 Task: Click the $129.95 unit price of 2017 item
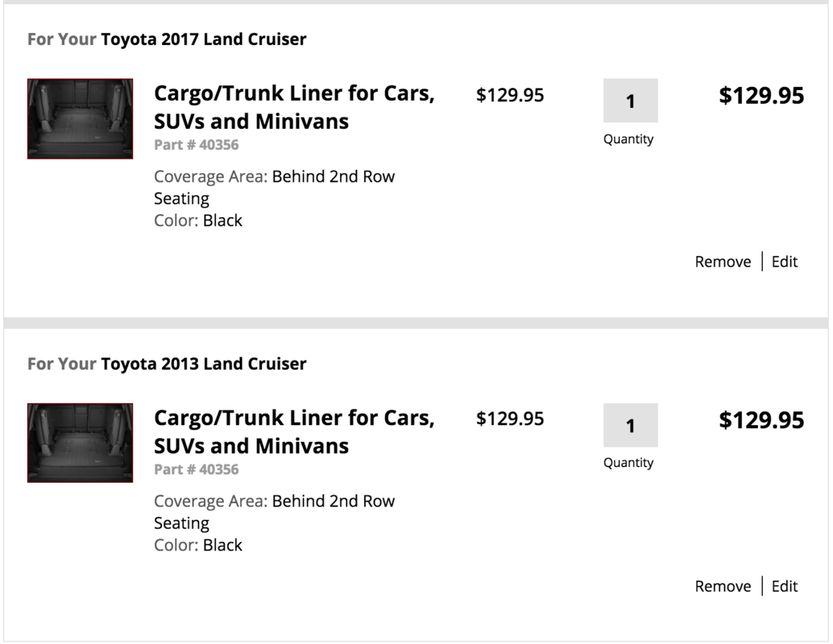pyautogui.click(x=510, y=95)
